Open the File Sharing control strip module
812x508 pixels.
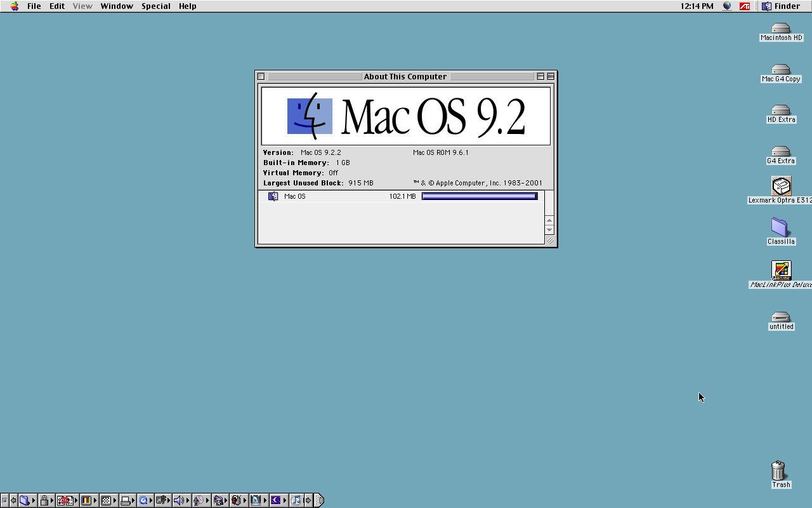27,500
